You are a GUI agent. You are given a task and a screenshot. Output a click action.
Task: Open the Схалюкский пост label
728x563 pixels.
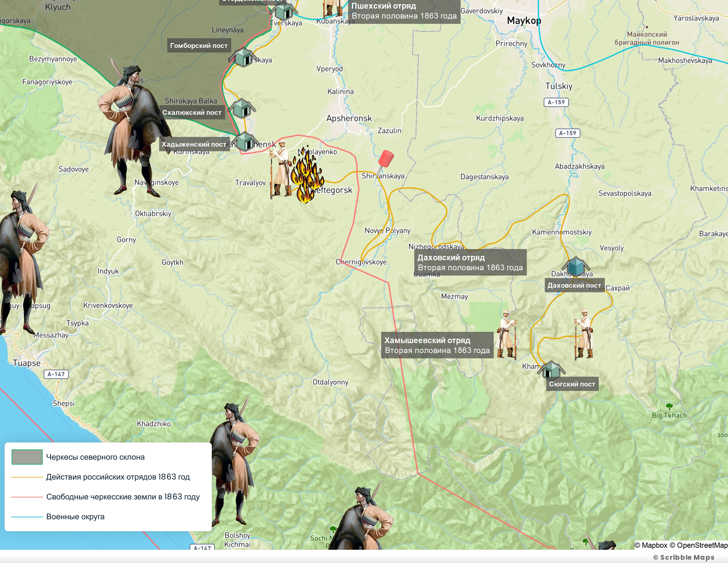tap(192, 112)
